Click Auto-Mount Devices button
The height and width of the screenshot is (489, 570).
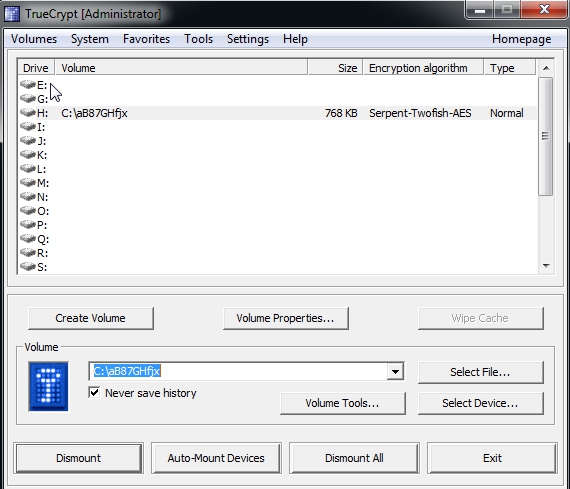pyautogui.click(x=216, y=458)
